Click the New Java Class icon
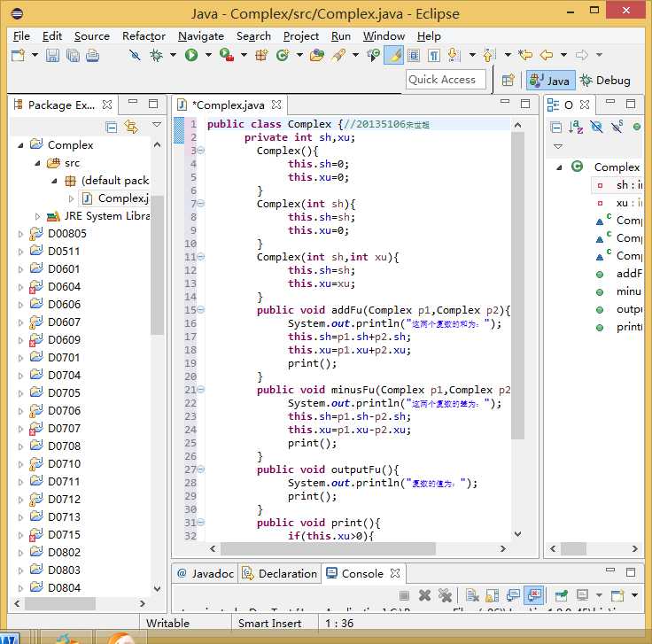 coord(283,55)
